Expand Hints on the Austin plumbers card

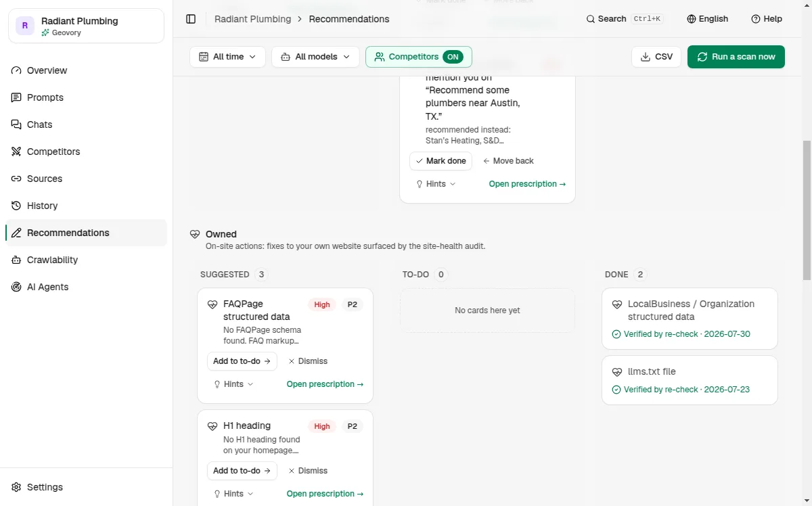point(436,184)
